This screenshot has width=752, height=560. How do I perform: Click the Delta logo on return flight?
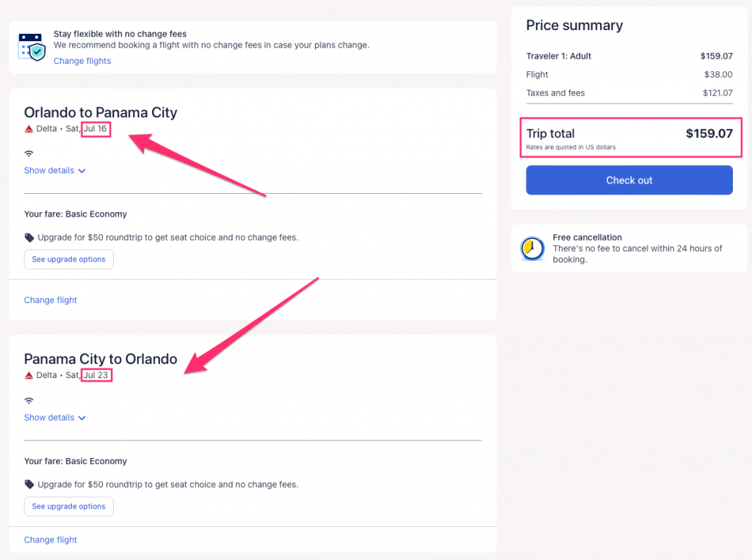tap(29, 376)
